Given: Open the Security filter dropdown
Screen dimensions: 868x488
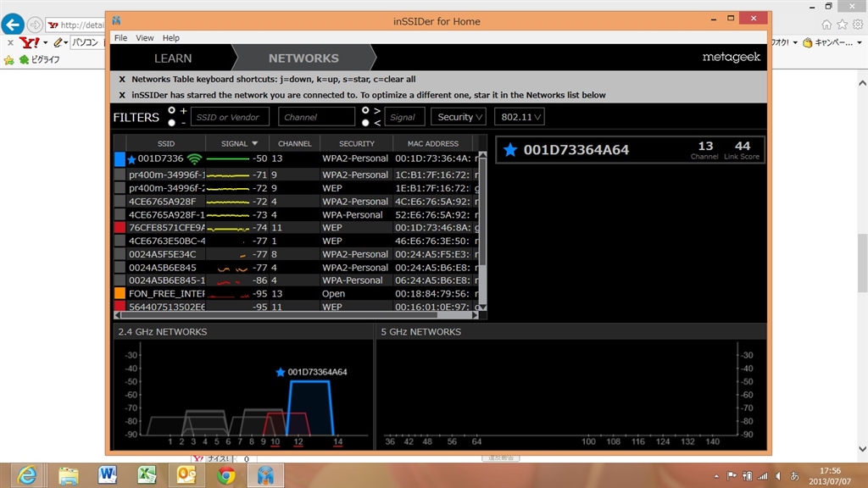Looking at the screenshot, I should pos(459,117).
